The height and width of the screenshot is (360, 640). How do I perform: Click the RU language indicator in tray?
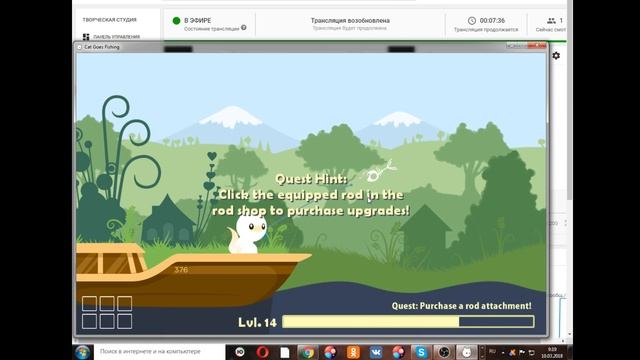(x=492, y=351)
